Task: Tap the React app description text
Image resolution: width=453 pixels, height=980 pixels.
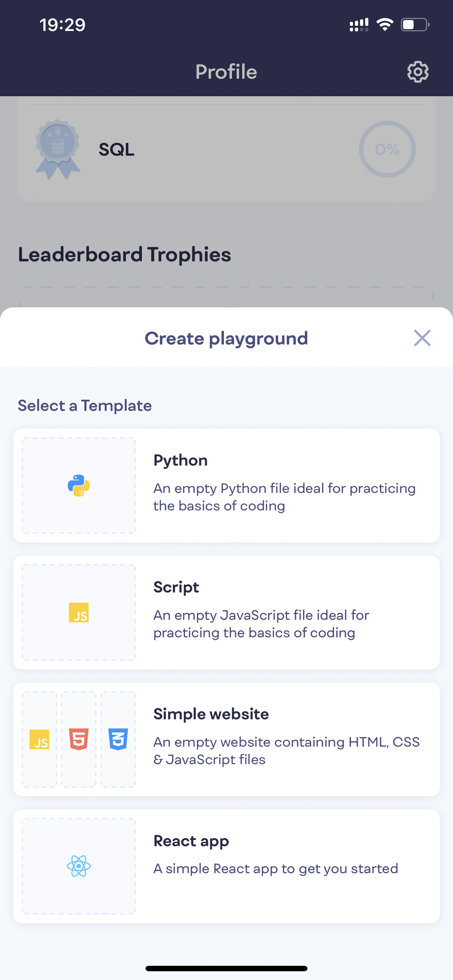Action: [x=275, y=869]
